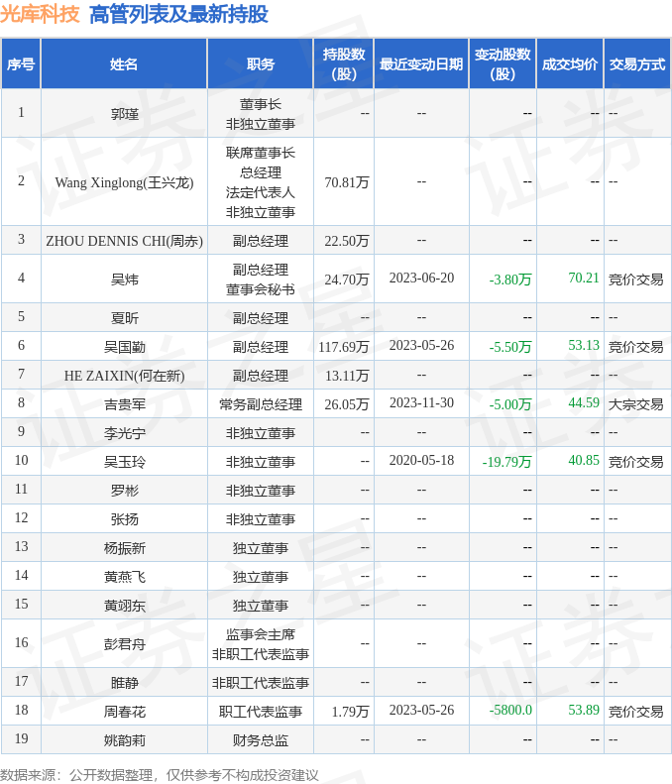This screenshot has height=784, width=672.
Task: Click the name 吴国勤
Action: tap(125, 347)
